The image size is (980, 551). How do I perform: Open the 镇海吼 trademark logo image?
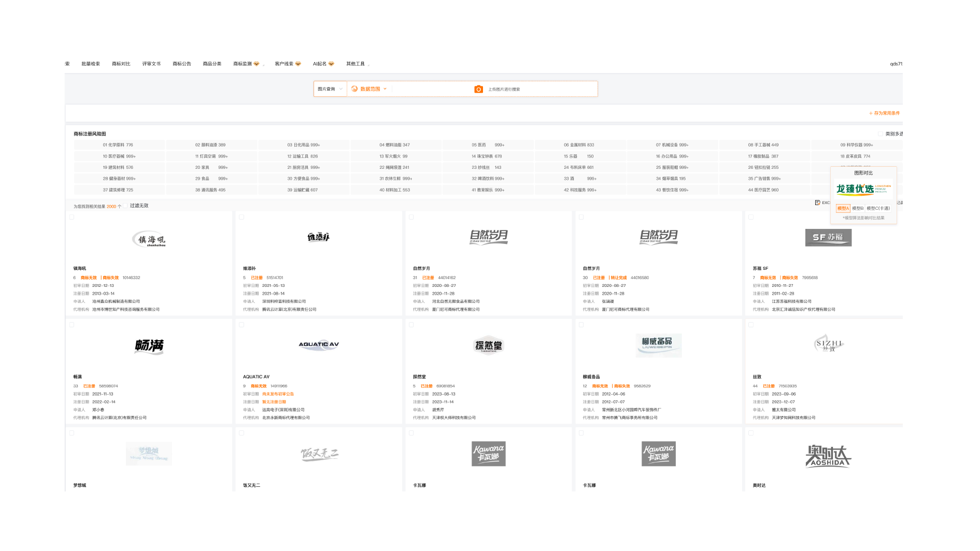tap(149, 239)
